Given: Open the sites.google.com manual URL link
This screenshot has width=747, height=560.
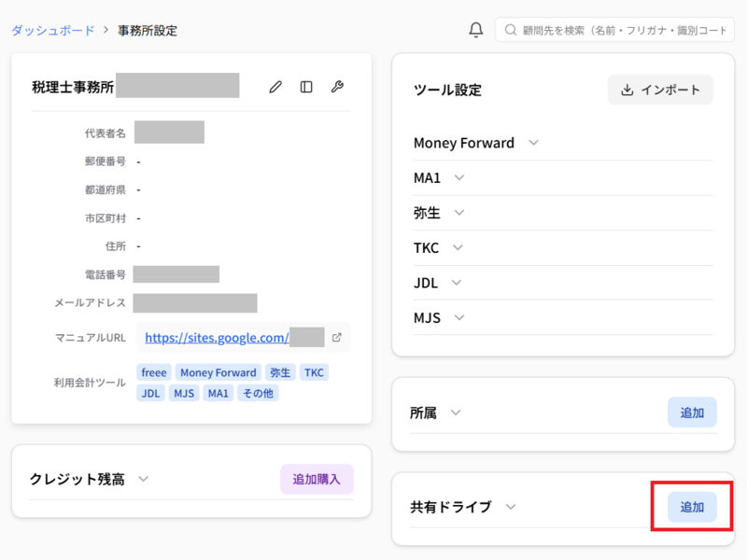Looking at the screenshot, I should coord(217,338).
